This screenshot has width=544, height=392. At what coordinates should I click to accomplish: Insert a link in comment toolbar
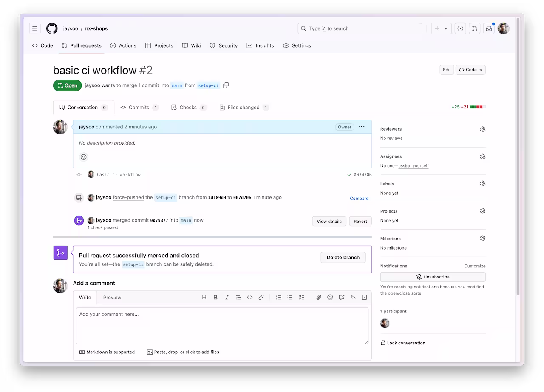point(261,298)
